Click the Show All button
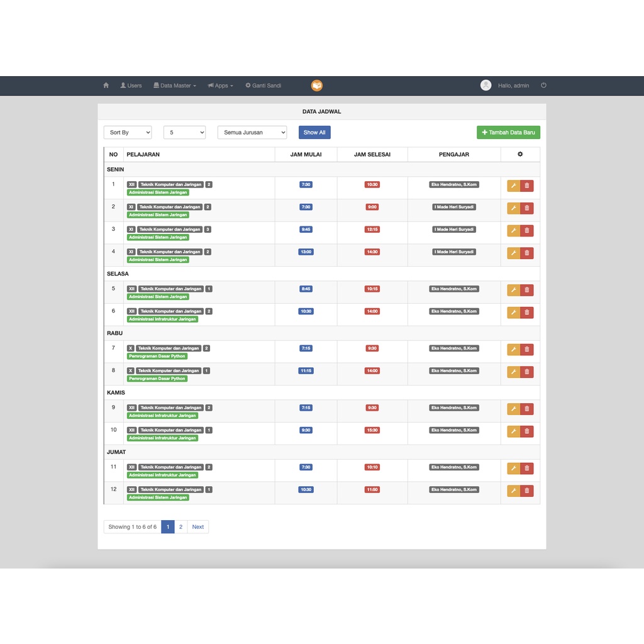The image size is (644, 644). tap(314, 132)
